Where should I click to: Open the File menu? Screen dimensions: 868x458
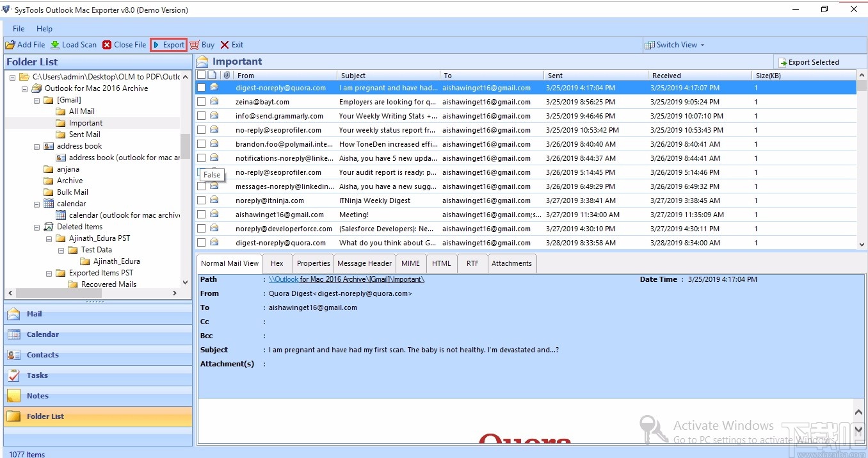(18, 28)
